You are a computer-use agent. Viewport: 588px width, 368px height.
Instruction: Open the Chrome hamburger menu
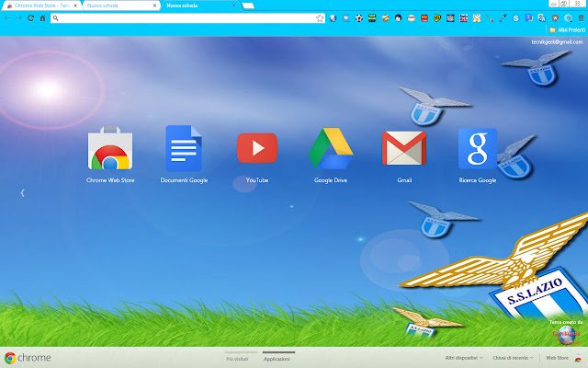click(581, 18)
